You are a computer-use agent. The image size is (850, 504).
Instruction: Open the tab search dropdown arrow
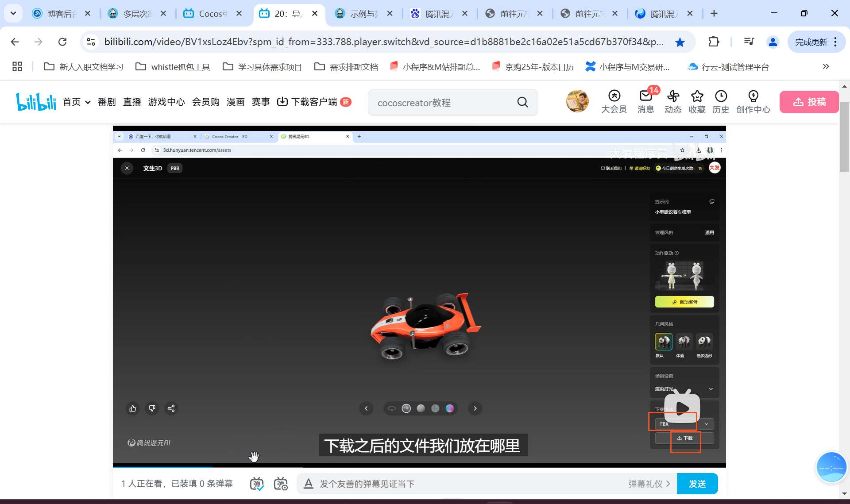[13, 13]
